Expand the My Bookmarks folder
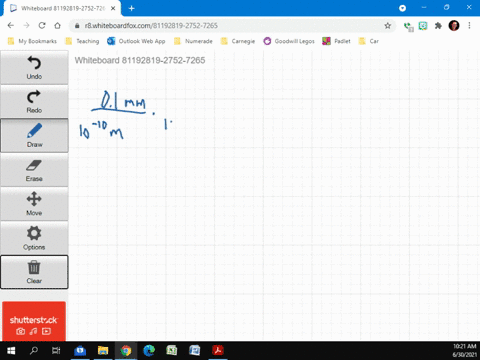This screenshot has height=360, width=480. 32,41
